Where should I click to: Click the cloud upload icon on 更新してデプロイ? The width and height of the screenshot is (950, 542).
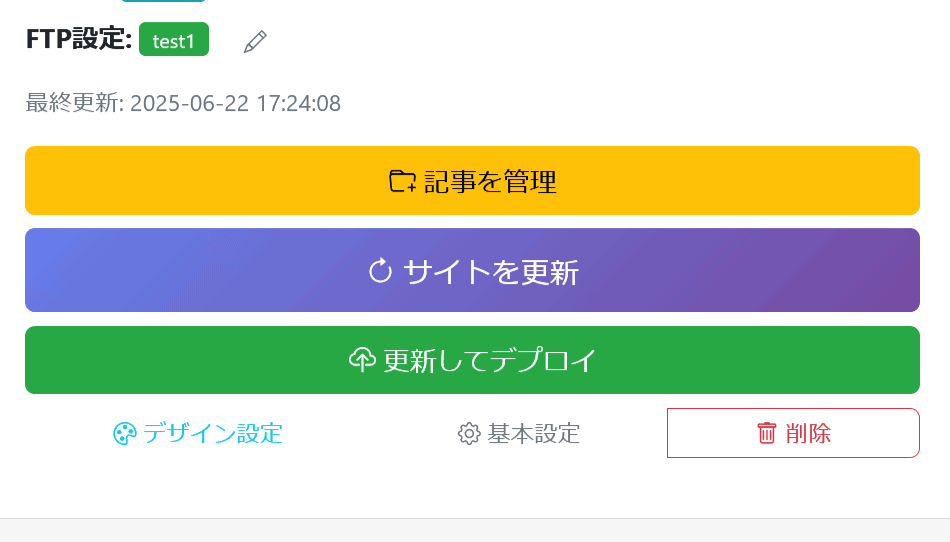point(362,360)
